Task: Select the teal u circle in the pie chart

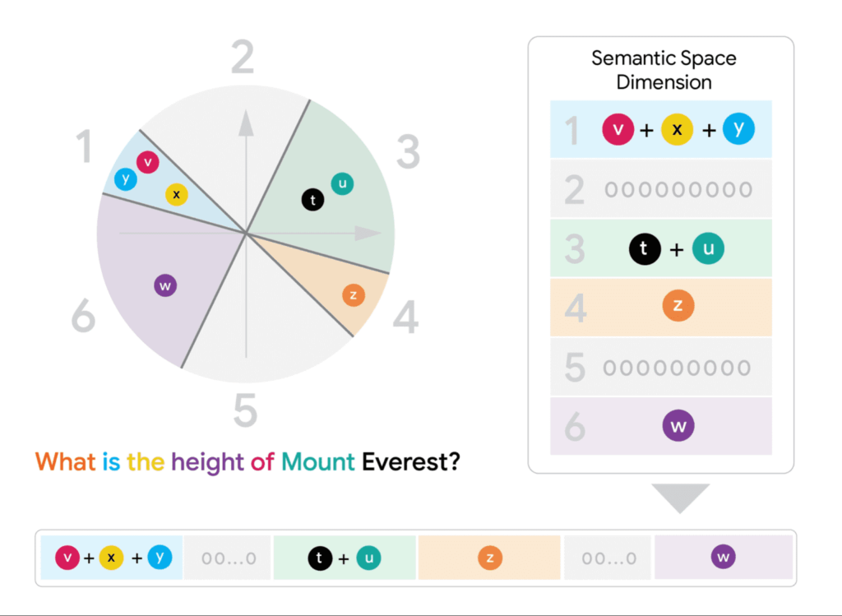Action: pos(342,183)
